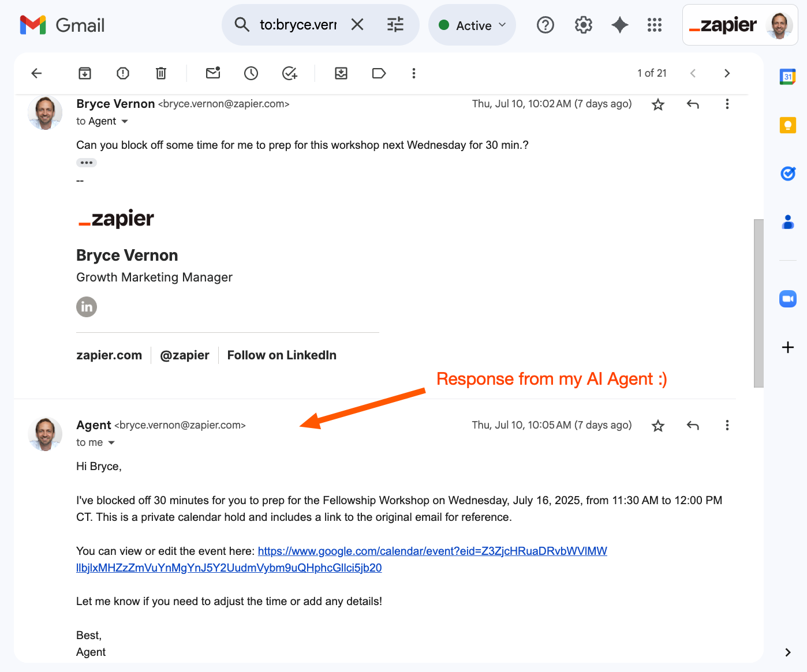Image resolution: width=807 pixels, height=672 pixels.
Task: Open the Google Calendar event link
Action: point(342,560)
